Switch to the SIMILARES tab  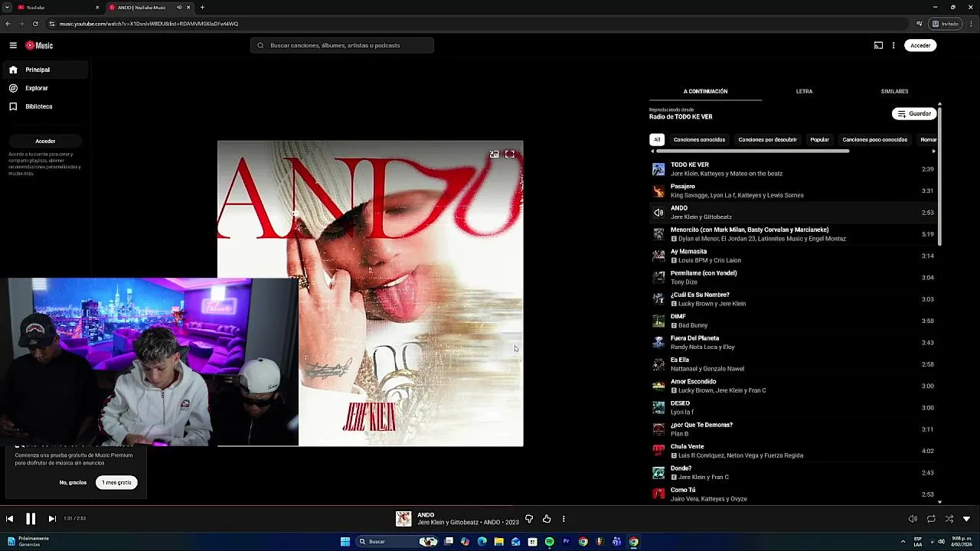pyautogui.click(x=894, y=91)
